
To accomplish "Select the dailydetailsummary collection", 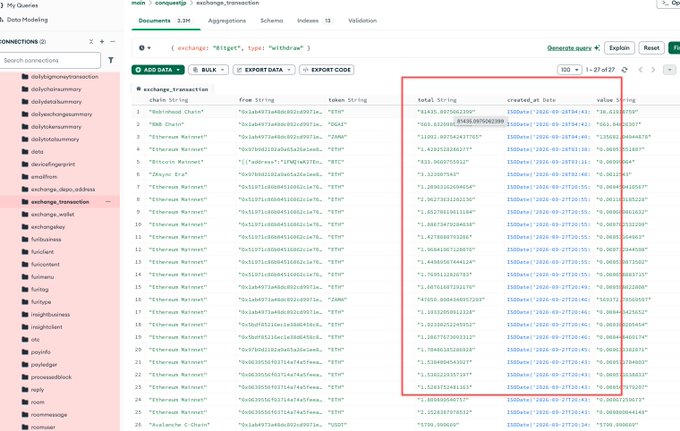I will [x=56, y=101].
